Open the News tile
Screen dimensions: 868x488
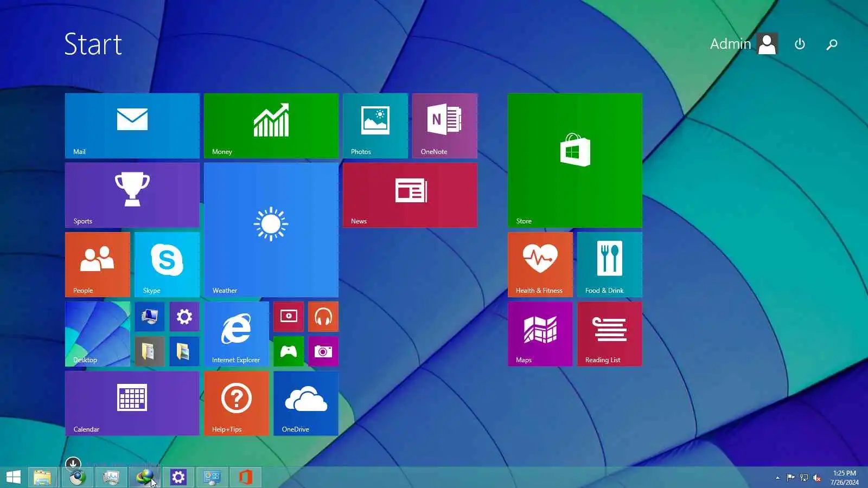[410, 195]
